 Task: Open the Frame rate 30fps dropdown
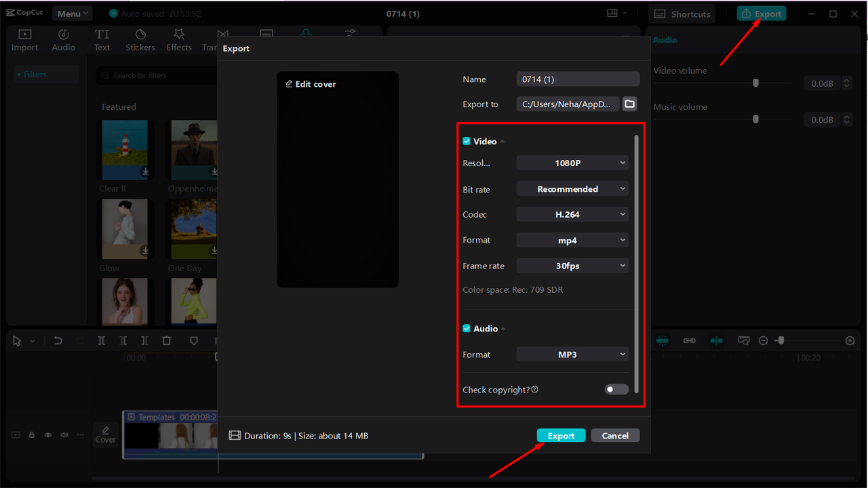572,266
